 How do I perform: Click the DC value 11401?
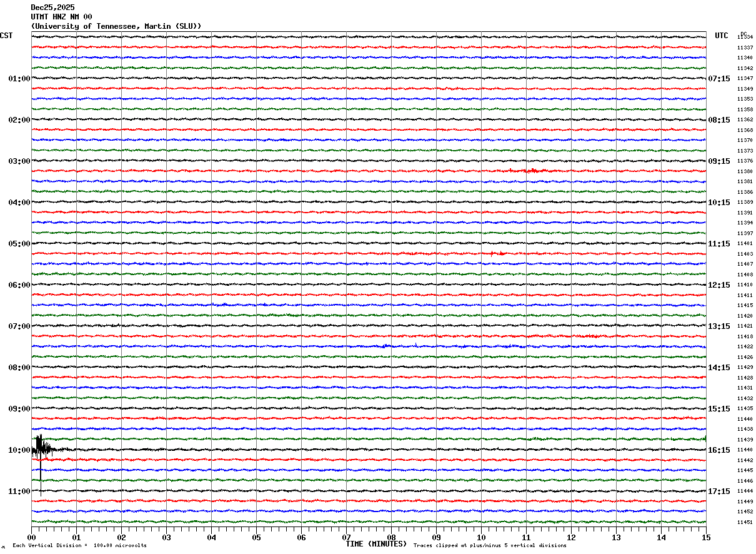coord(745,244)
